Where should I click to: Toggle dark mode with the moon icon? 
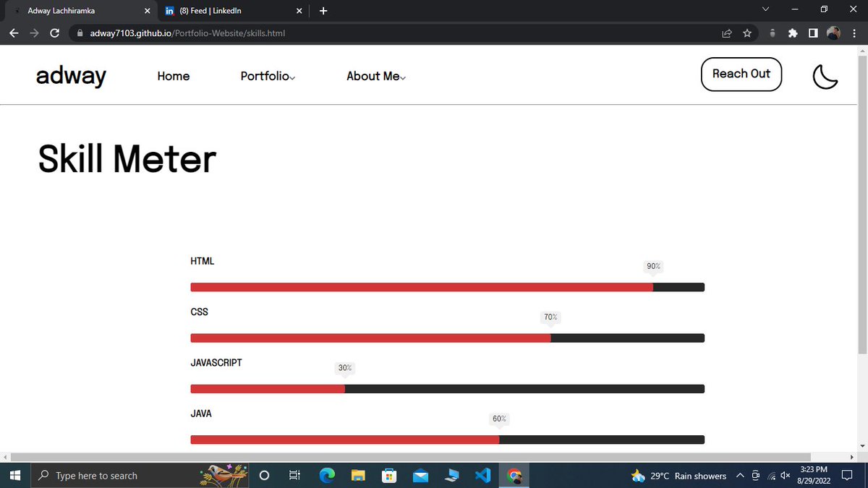[x=825, y=77]
